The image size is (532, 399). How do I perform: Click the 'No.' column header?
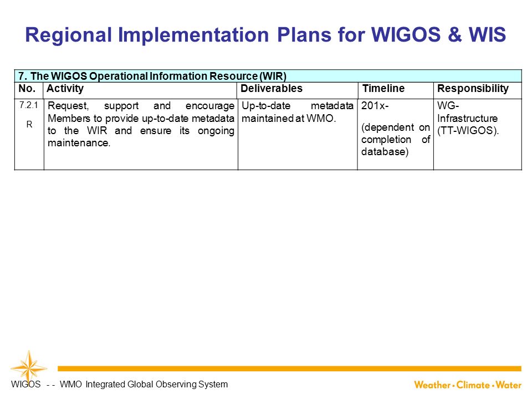pos(27,89)
